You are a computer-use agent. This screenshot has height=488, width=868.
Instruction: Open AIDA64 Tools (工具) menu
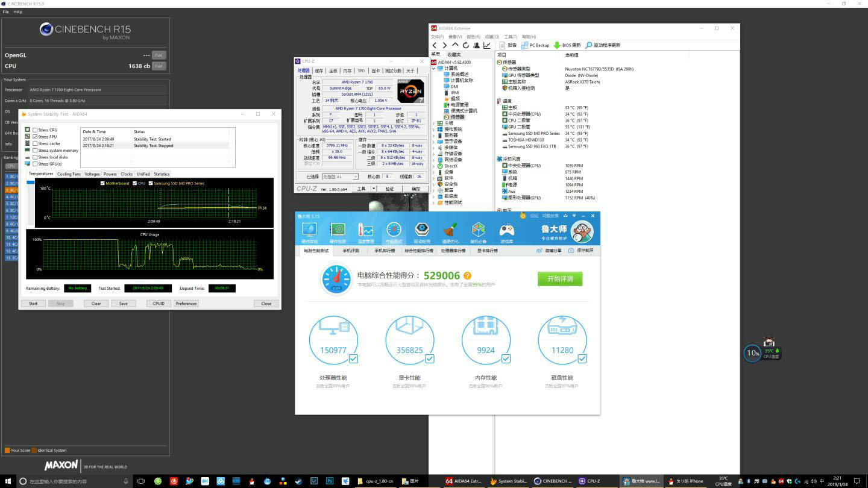coord(510,37)
